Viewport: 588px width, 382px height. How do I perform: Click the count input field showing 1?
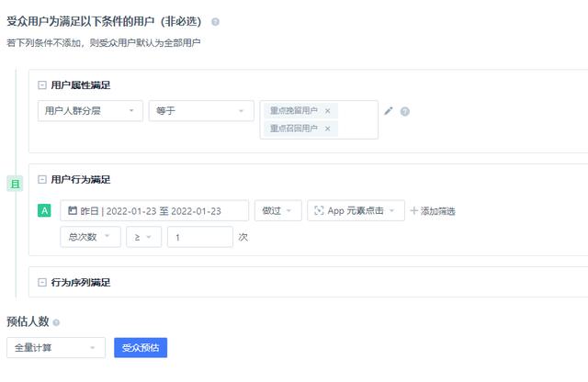pyautogui.click(x=199, y=237)
